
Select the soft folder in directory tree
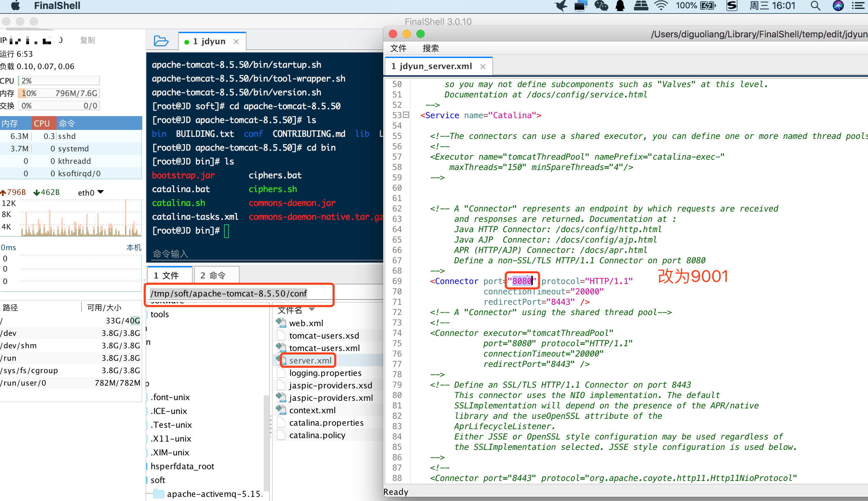pos(158,480)
